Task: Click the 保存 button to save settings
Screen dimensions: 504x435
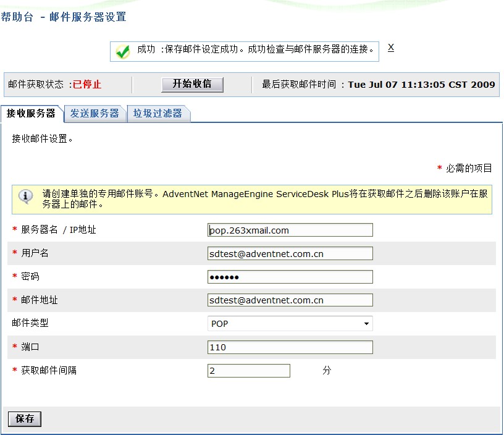Action: (24, 419)
